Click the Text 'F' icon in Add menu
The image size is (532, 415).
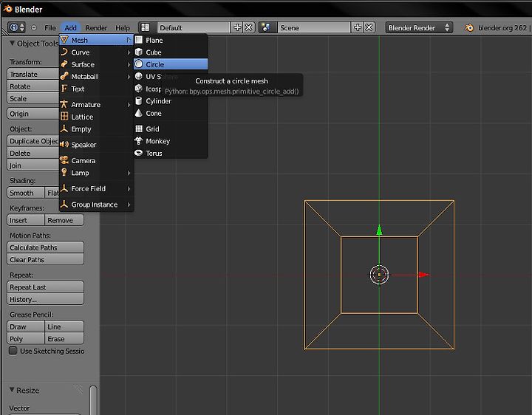(64, 89)
